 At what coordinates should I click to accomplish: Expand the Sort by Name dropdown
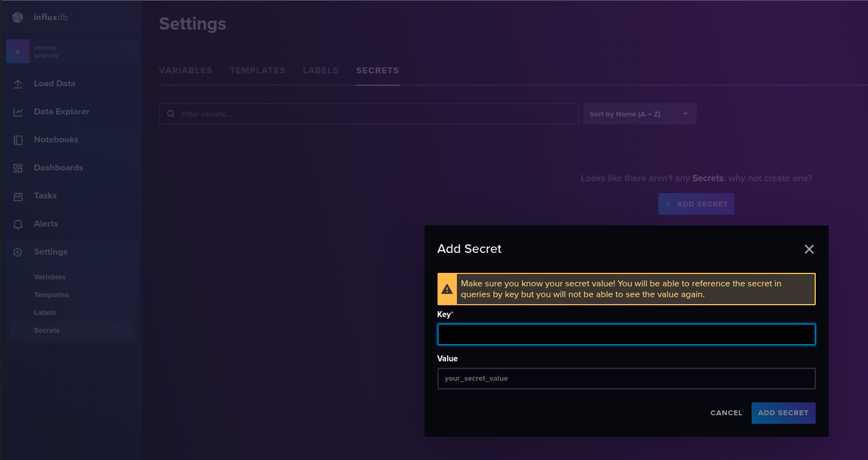tap(640, 114)
